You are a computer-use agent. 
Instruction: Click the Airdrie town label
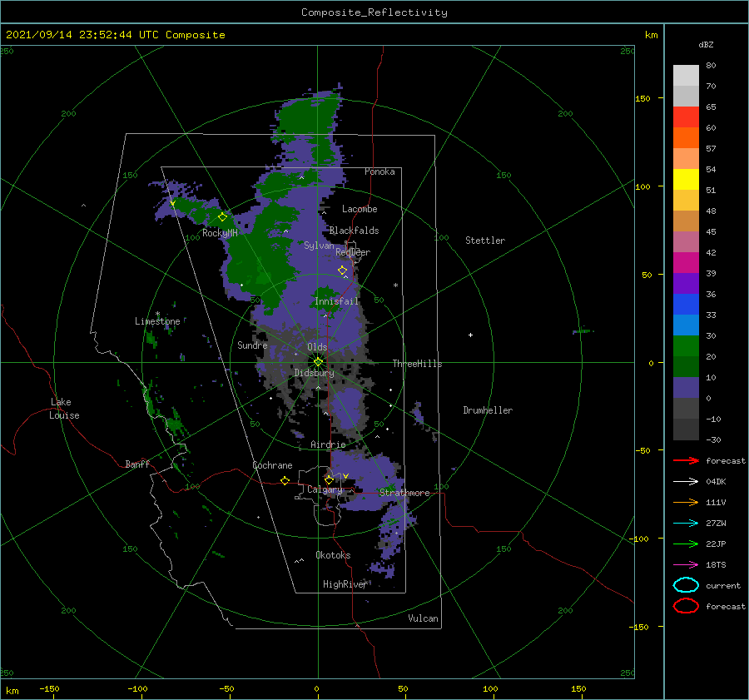pos(328,444)
